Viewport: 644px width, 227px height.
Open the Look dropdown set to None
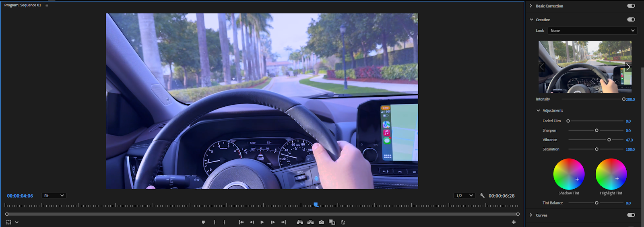(x=592, y=31)
